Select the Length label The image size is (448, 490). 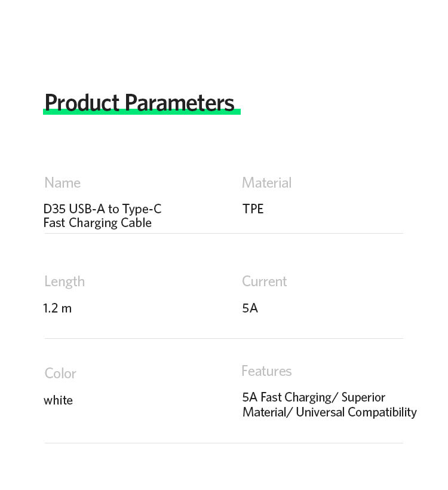pos(65,281)
